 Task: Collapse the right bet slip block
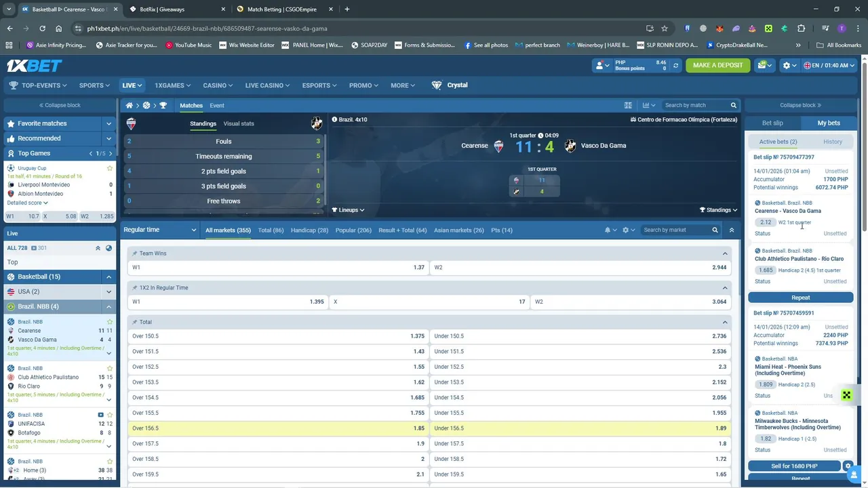point(801,106)
